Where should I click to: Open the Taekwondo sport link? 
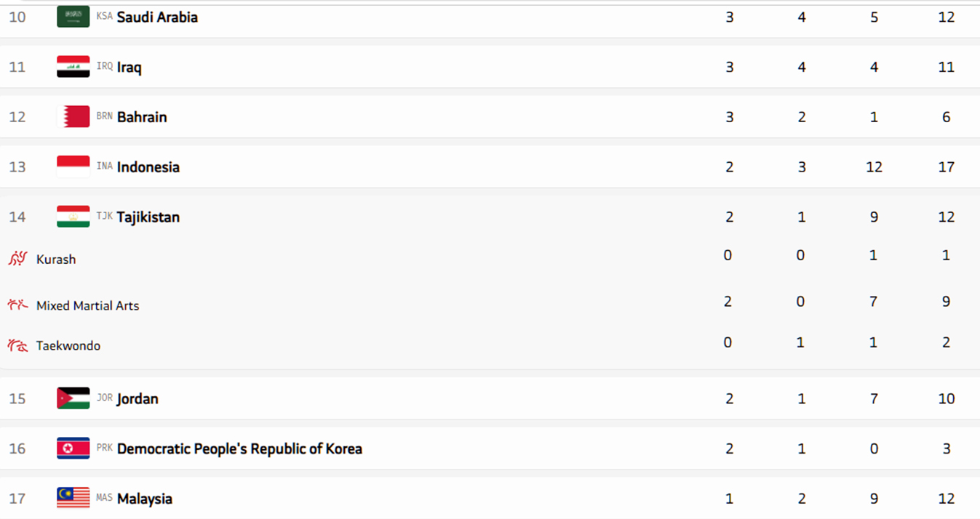(68, 346)
